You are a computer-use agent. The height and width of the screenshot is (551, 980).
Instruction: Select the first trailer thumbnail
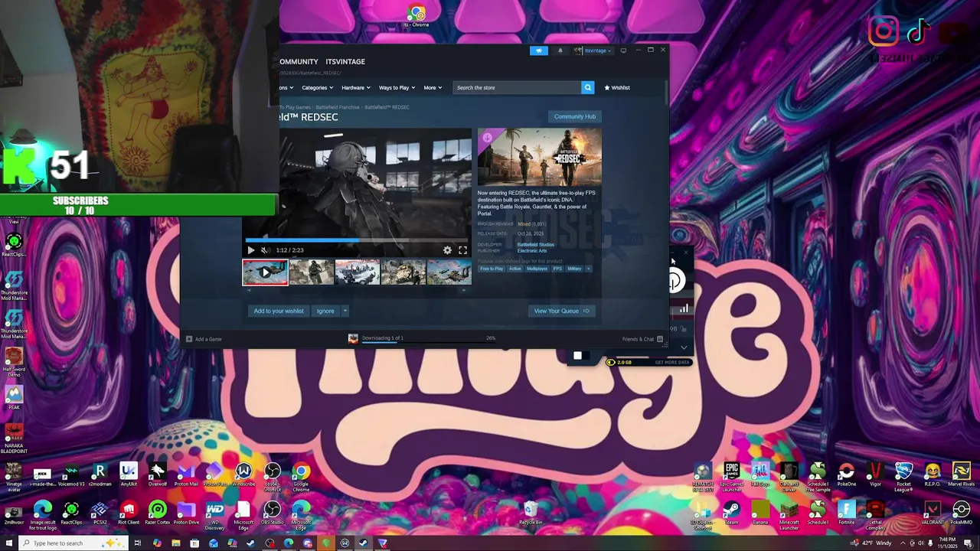tap(265, 272)
